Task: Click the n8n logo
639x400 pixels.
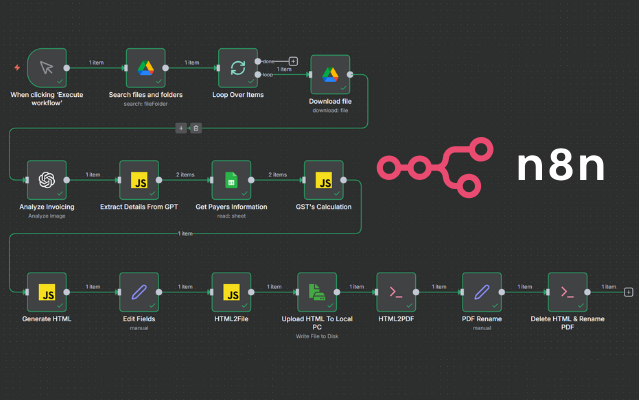Action: click(x=490, y=167)
